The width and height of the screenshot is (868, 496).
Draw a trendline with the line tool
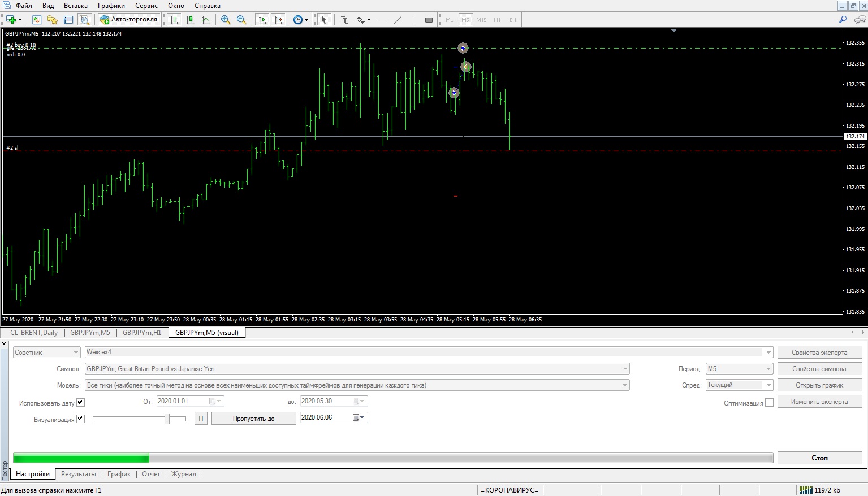pos(398,20)
